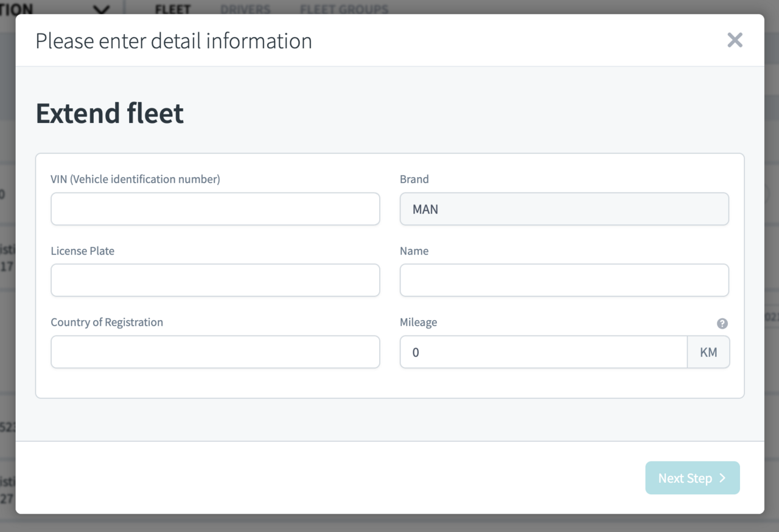The image size is (779, 532).
Task: Click the KM unit selector beside Mileage
Action: pos(708,352)
